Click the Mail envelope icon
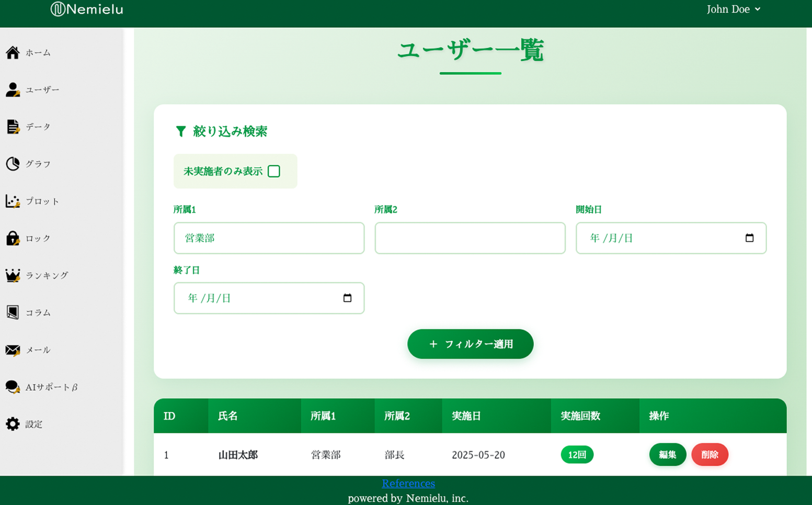The image size is (812, 505). pyautogui.click(x=13, y=350)
